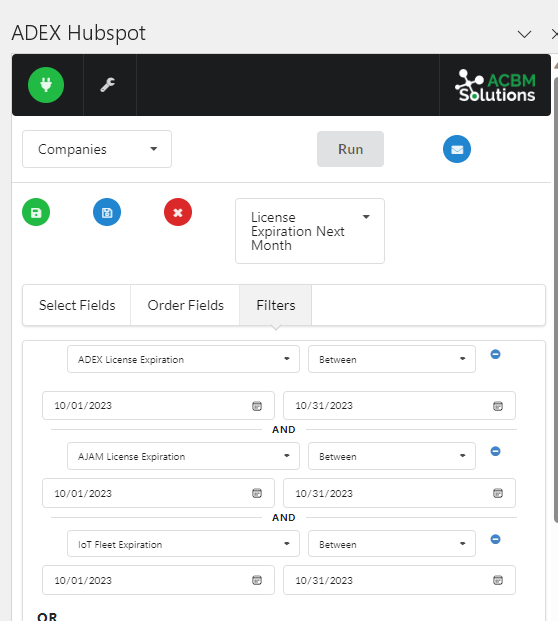Screen dimensions: 558x621
Task: Click the blue save-as disk icon
Action: click(x=107, y=212)
